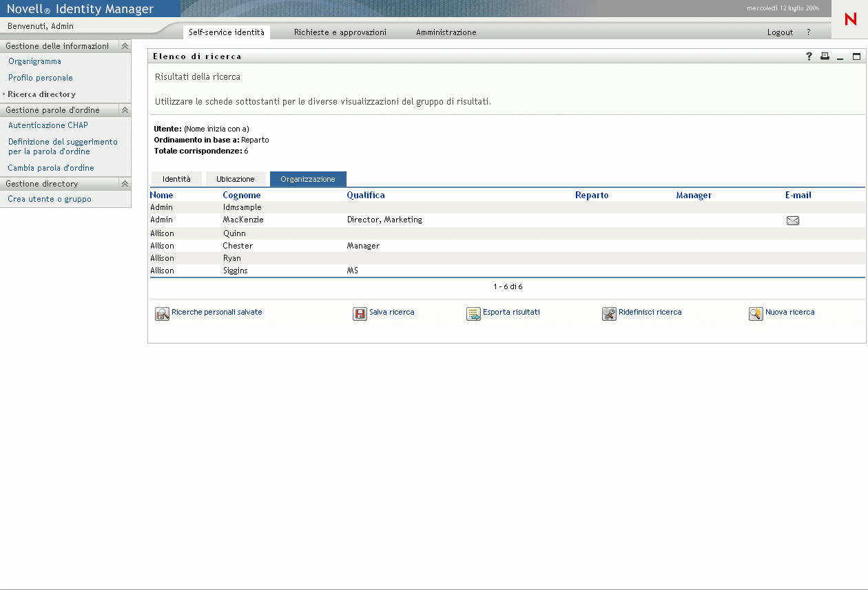Screen dimensions: 868x590
Task: Click the Logout link
Action: 781,32
